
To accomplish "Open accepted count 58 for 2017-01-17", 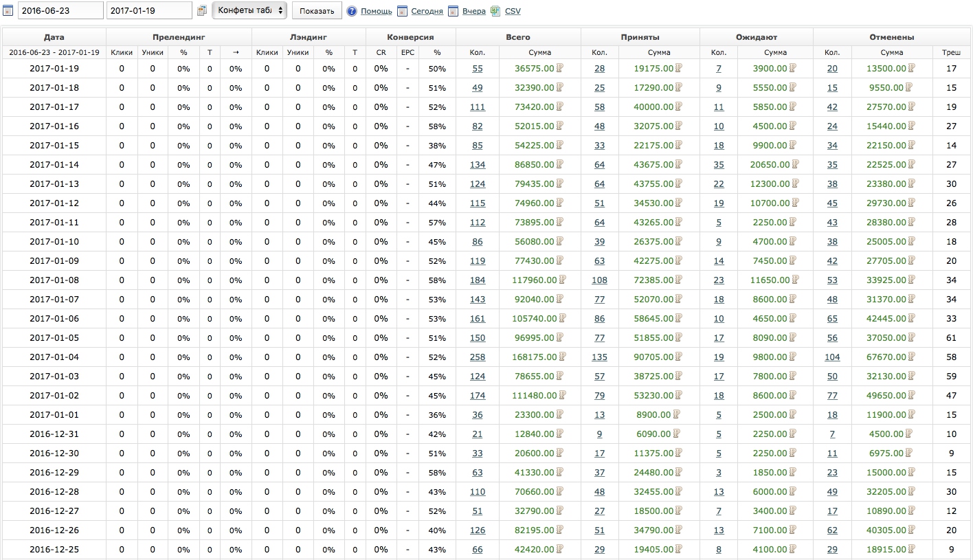I will click(600, 107).
